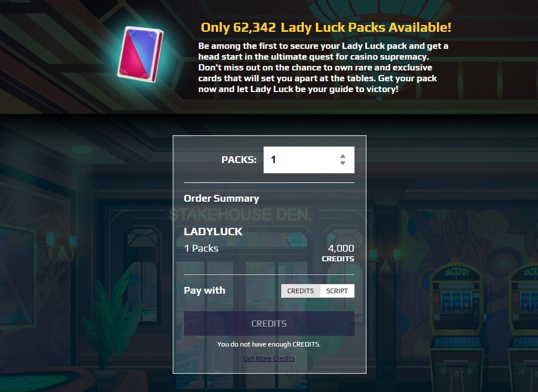Click the Pay with label
Viewport: 538px width, 392px height.
tap(205, 290)
